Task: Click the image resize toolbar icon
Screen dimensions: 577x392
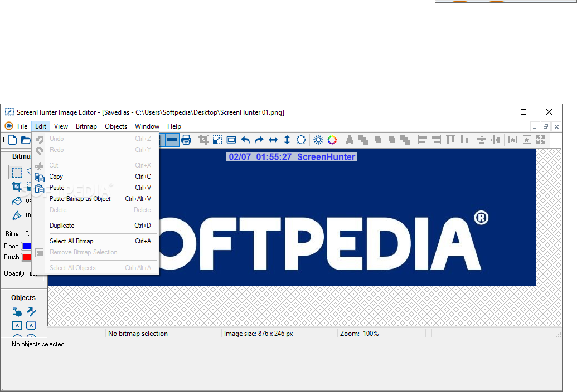Action: (217, 140)
